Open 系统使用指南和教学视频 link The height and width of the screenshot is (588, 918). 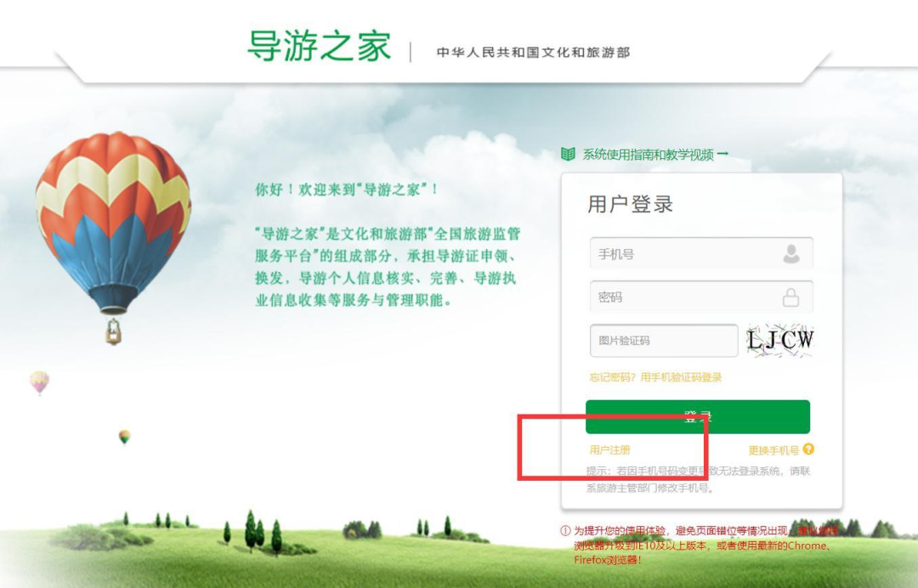tap(648, 155)
